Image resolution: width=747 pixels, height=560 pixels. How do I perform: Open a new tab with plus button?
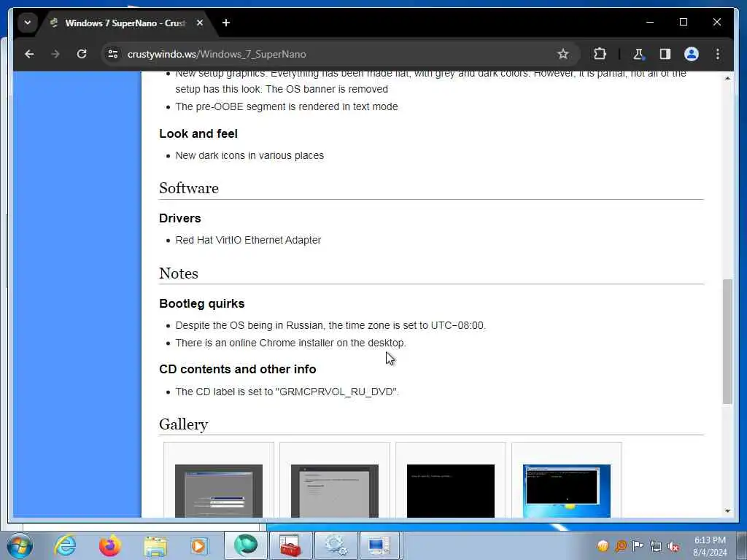tap(226, 23)
